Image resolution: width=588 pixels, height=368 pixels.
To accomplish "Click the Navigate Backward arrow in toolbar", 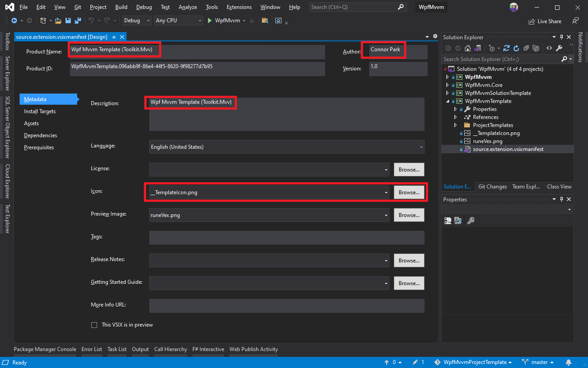I will [14, 20].
